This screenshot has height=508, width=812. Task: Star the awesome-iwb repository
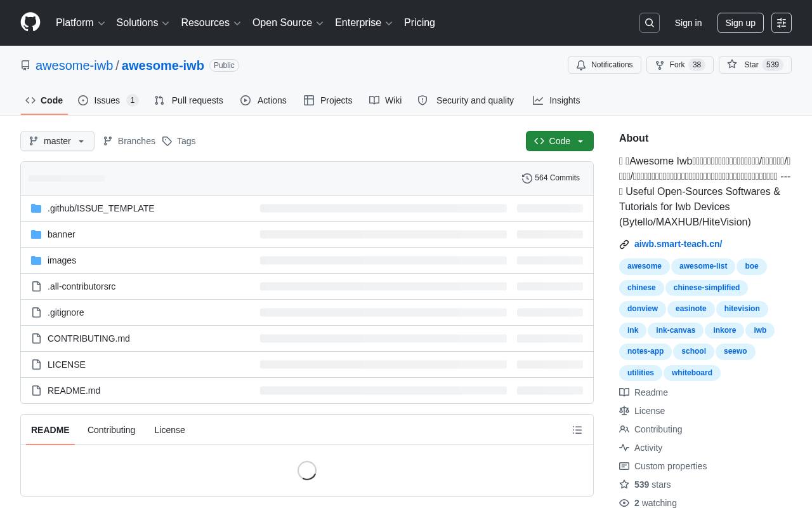755,65
